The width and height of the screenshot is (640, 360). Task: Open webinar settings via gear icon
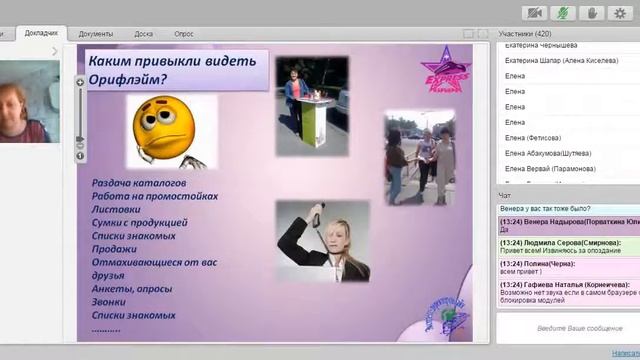click(620, 13)
